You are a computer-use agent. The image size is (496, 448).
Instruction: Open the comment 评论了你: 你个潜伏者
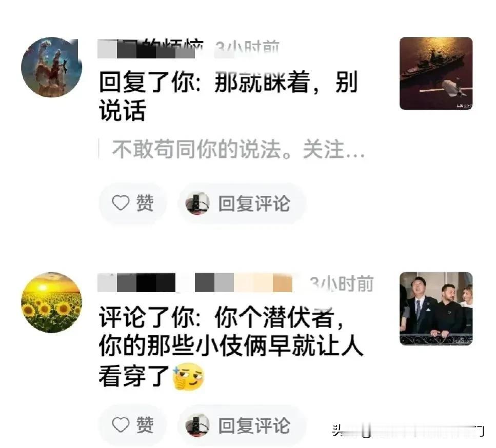click(x=231, y=347)
